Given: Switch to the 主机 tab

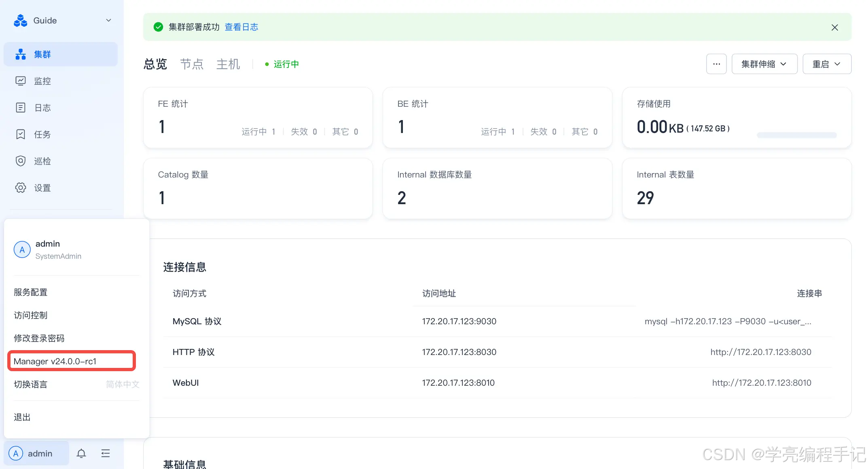Looking at the screenshot, I should pos(228,64).
